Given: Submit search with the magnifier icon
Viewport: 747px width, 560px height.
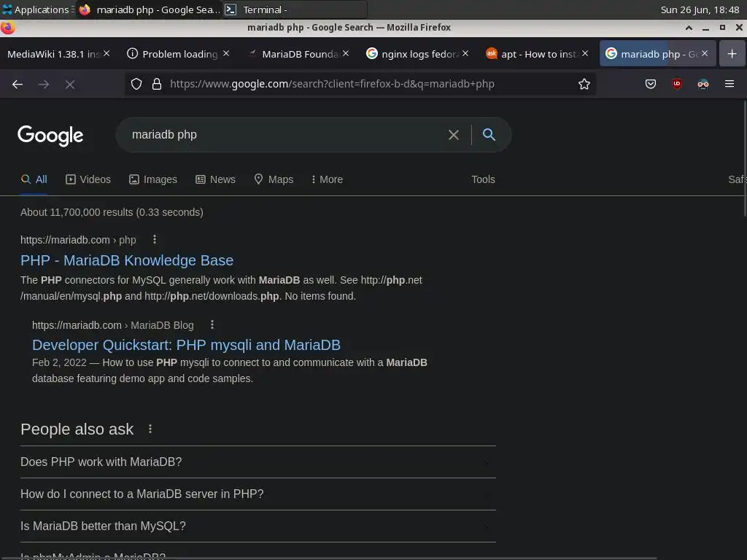Looking at the screenshot, I should (489, 135).
